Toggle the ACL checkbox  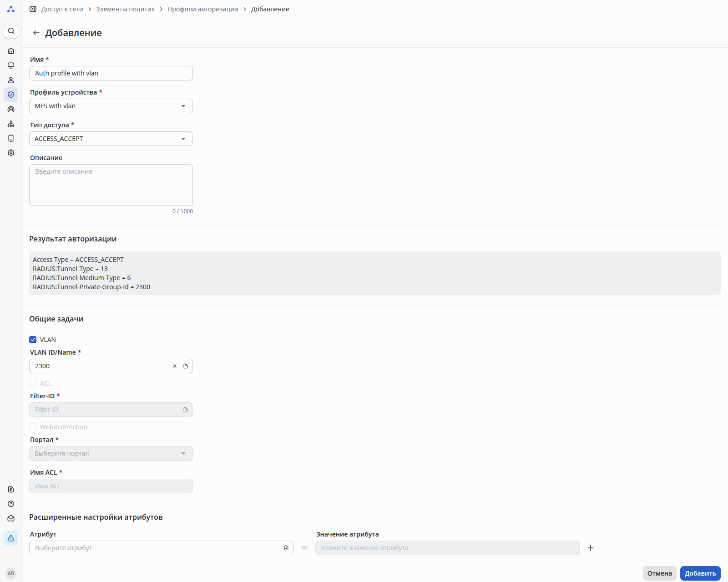pyautogui.click(x=33, y=383)
